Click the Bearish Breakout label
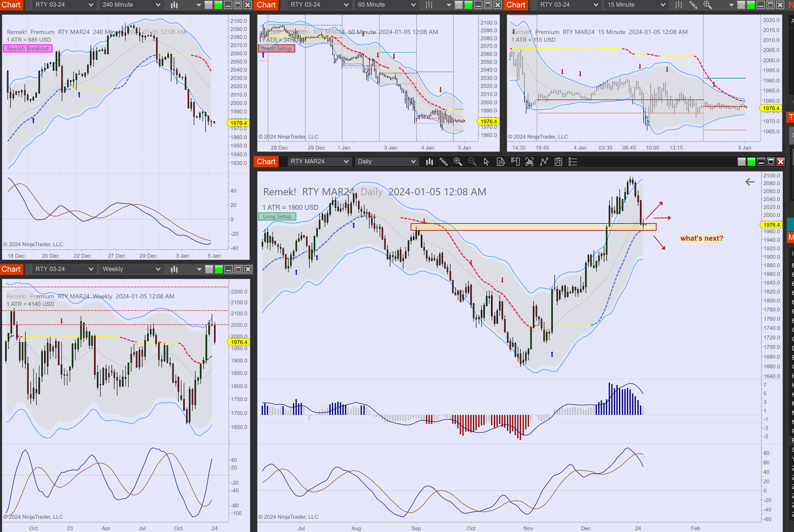Viewport: 794px width, 532px height. (28, 49)
